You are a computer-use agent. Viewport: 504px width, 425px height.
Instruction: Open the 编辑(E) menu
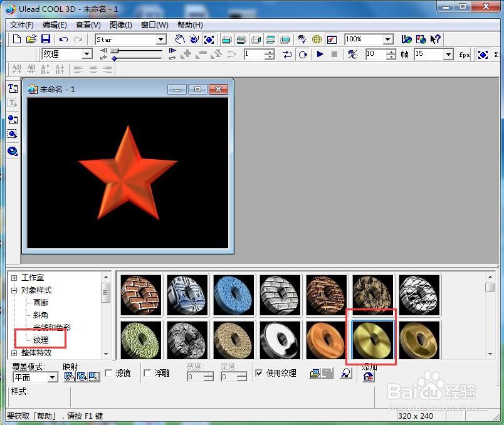coord(55,25)
